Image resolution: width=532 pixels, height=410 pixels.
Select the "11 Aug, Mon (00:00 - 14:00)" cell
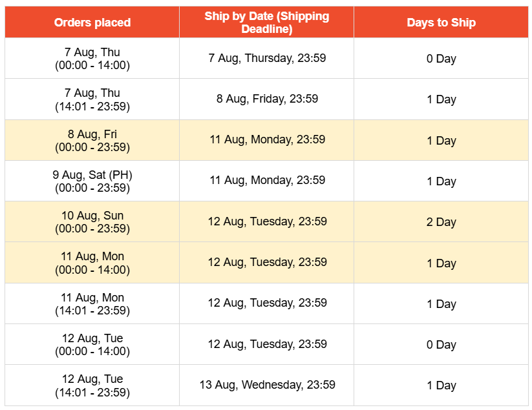click(92, 263)
